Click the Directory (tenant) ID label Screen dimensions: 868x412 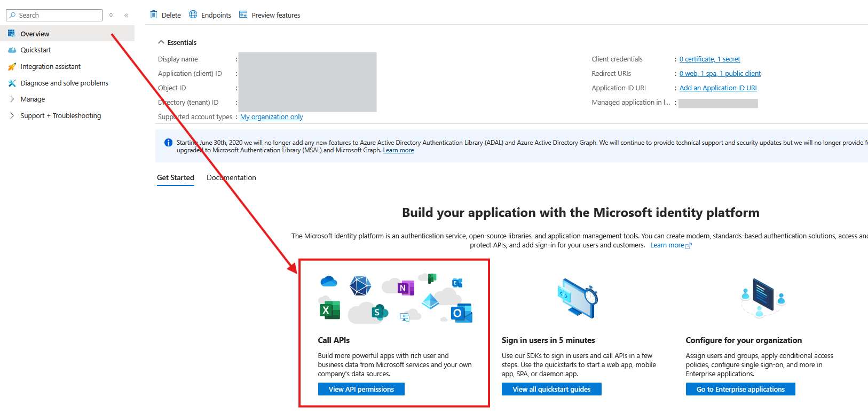pos(188,103)
